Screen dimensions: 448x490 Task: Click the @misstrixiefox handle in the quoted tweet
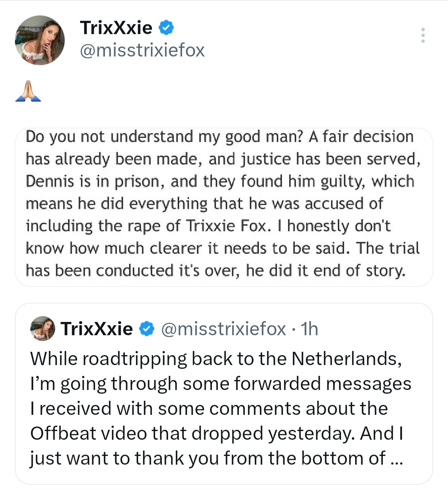223,329
